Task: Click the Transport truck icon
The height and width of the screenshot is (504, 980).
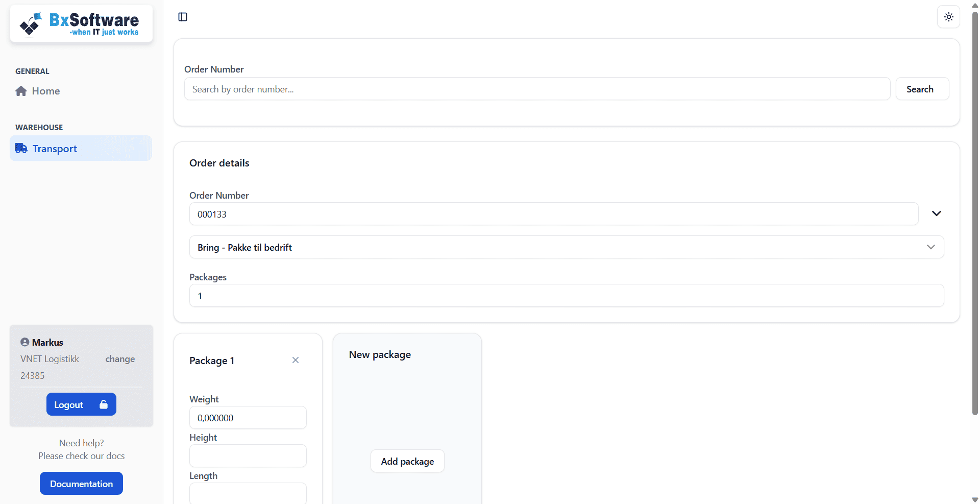Action: 21,149
